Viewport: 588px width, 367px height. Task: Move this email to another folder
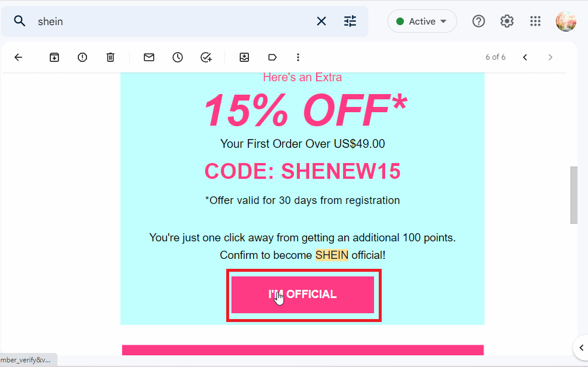244,57
